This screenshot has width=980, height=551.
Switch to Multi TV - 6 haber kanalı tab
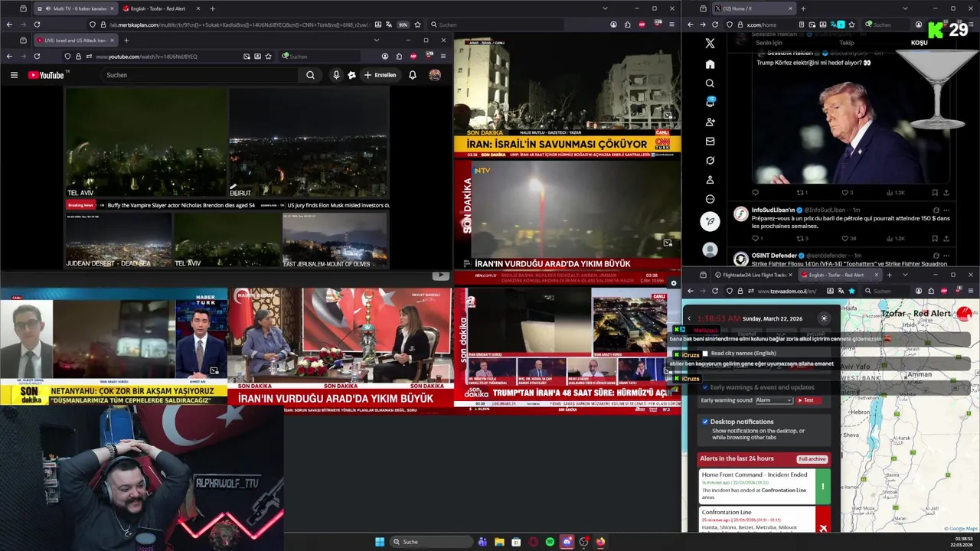click(75, 8)
